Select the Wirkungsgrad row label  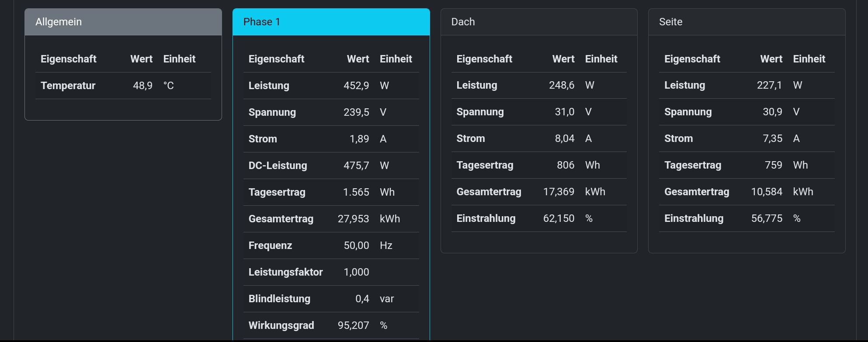[x=281, y=325]
